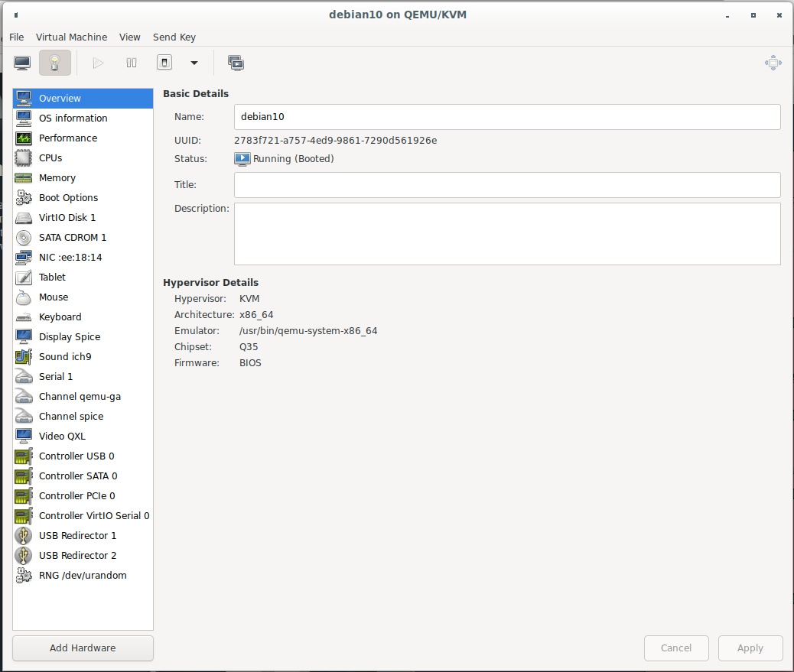Select the Mouse device icon
The width and height of the screenshot is (794, 672).
24,297
